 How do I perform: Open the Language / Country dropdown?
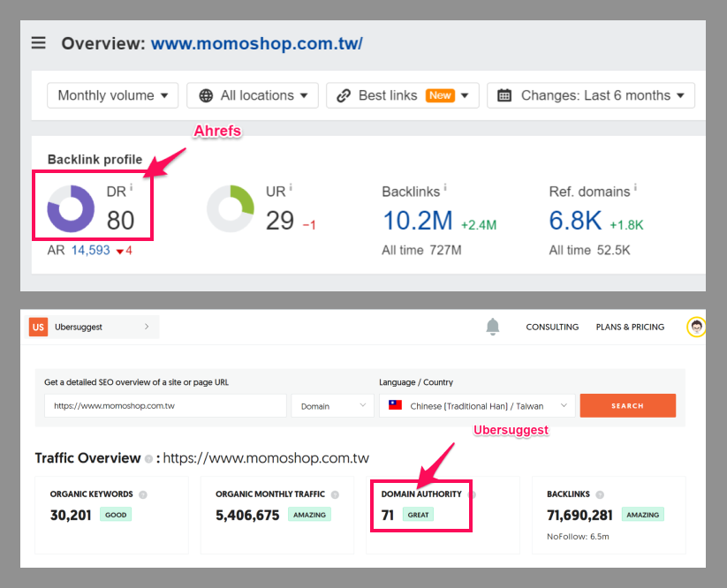pyautogui.click(x=477, y=406)
